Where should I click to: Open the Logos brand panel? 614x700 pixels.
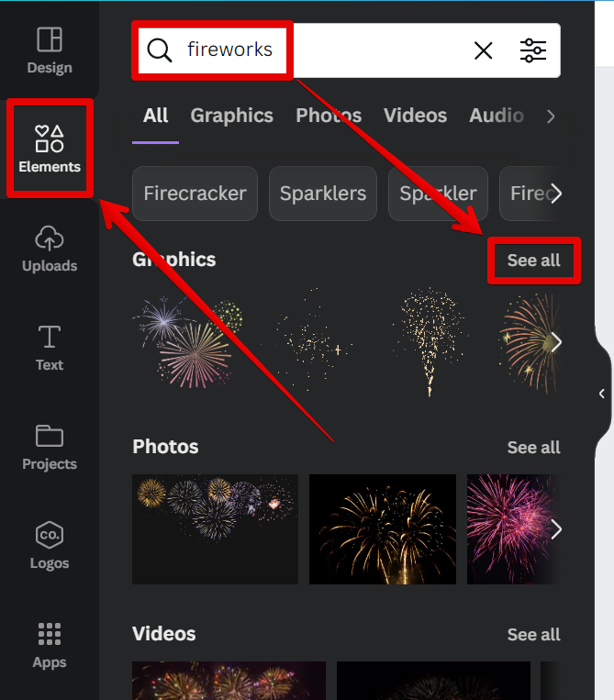tap(50, 546)
